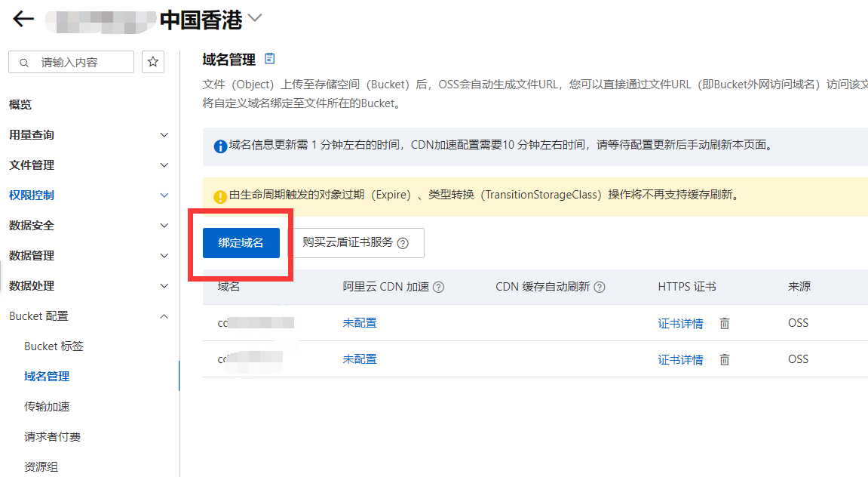Click the 绑定域名 button

(x=241, y=243)
